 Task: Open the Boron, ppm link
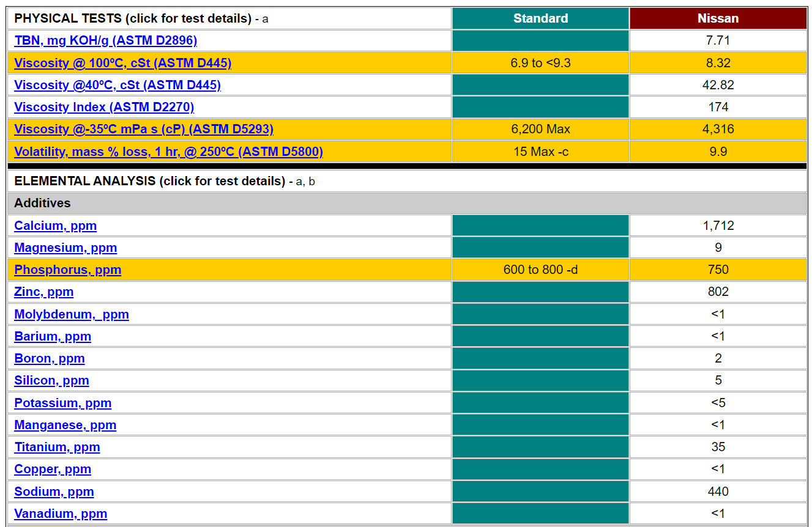(x=49, y=358)
